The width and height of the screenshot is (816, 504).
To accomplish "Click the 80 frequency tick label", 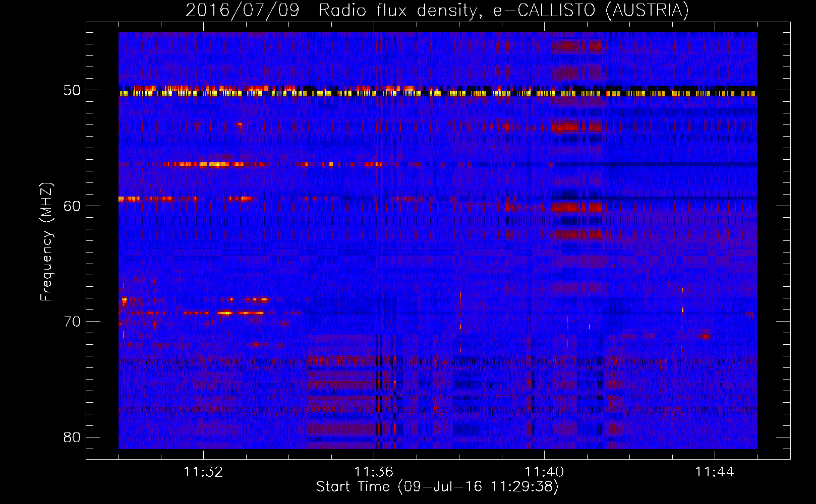I will [x=72, y=437].
